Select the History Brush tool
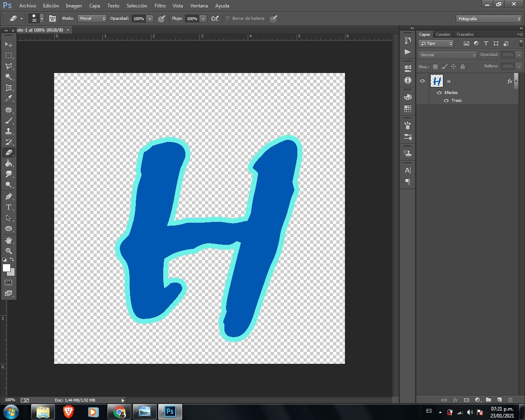This screenshot has height=420, width=525. (x=9, y=142)
